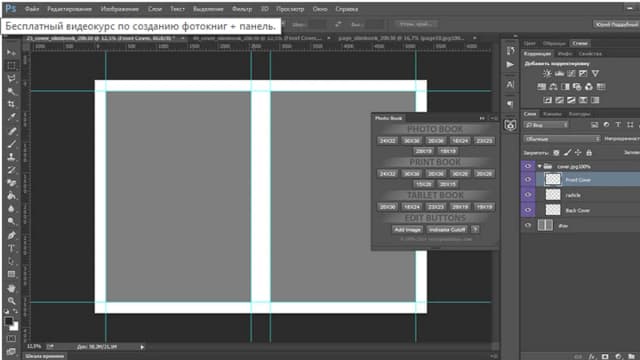
Task: Add an Invert adjustment layer
Action: tap(547, 100)
